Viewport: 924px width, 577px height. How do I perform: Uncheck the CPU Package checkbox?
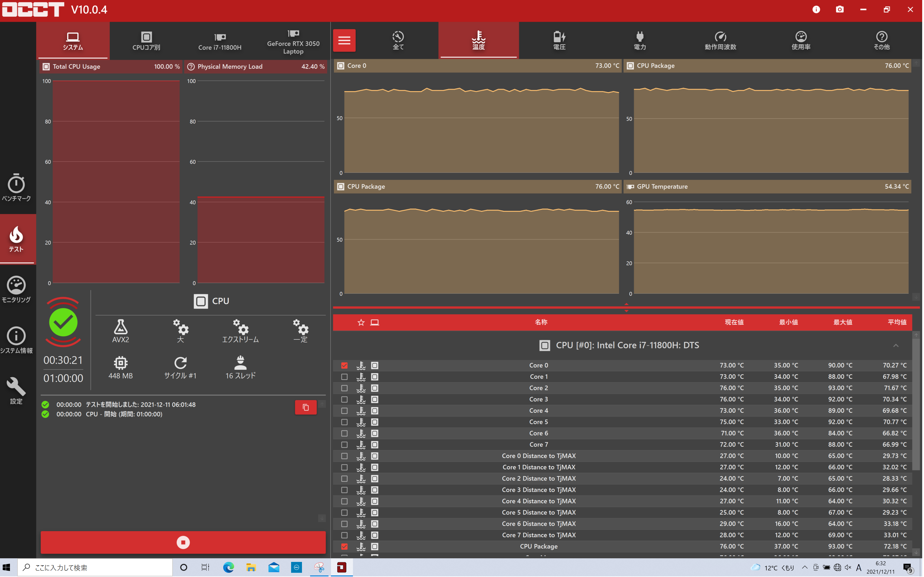pyautogui.click(x=345, y=547)
